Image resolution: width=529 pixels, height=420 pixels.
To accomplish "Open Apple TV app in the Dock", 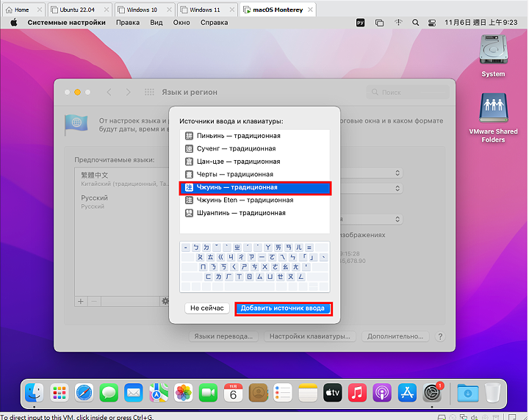I will [x=333, y=393].
